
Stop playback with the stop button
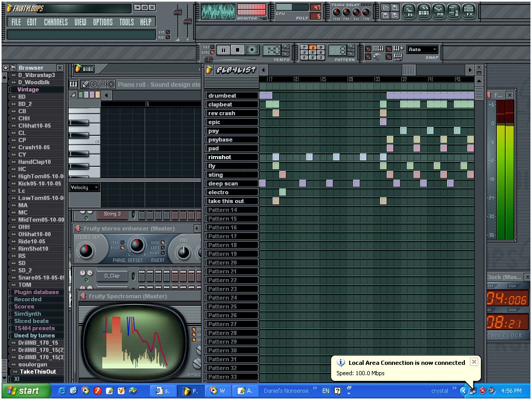(238, 50)
